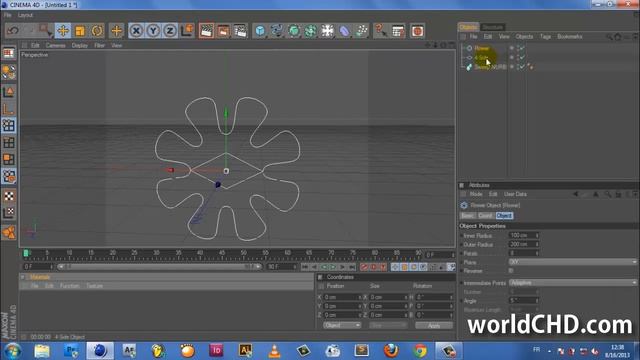Open VLC player from the taskbar
The image size is (640, 360).
(274, 351)
